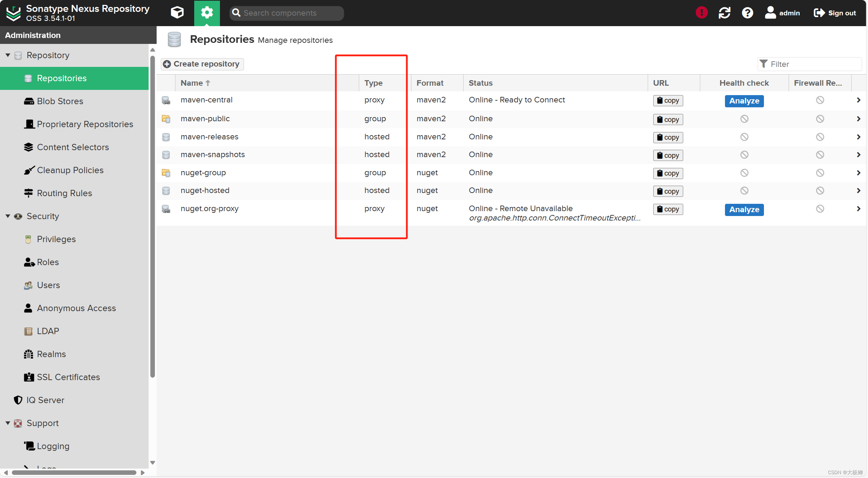Click sidebar horizontal scroll right arrow
The width and height of the screenshot is (868, 478).
point(142,472)
